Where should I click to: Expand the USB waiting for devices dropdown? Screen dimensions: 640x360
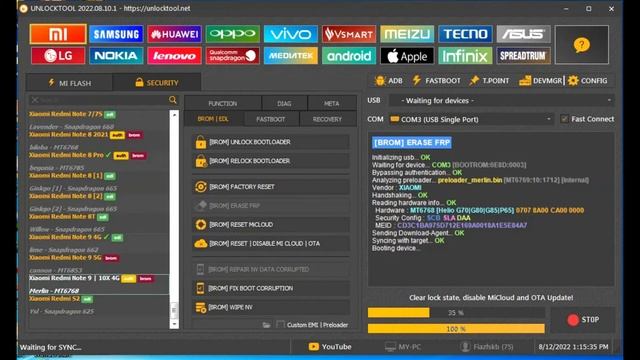pyautogui.click(x=502, y=100)
